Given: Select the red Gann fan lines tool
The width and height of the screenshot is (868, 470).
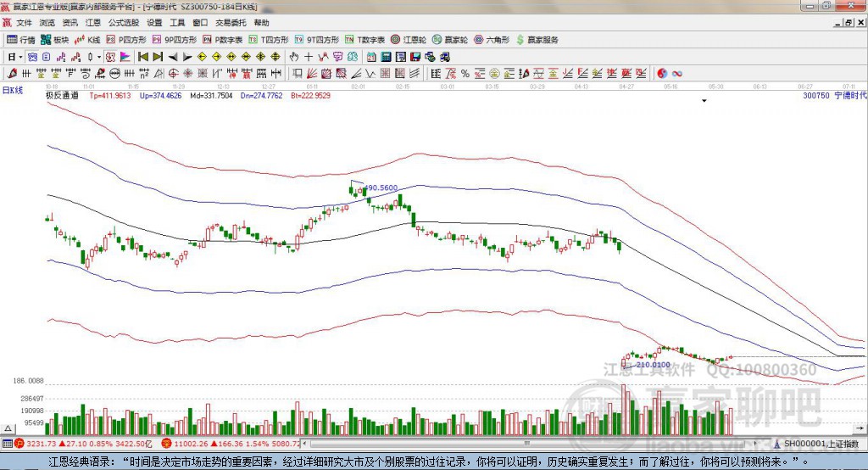Looking at the screenshot, I should (311, 73).
